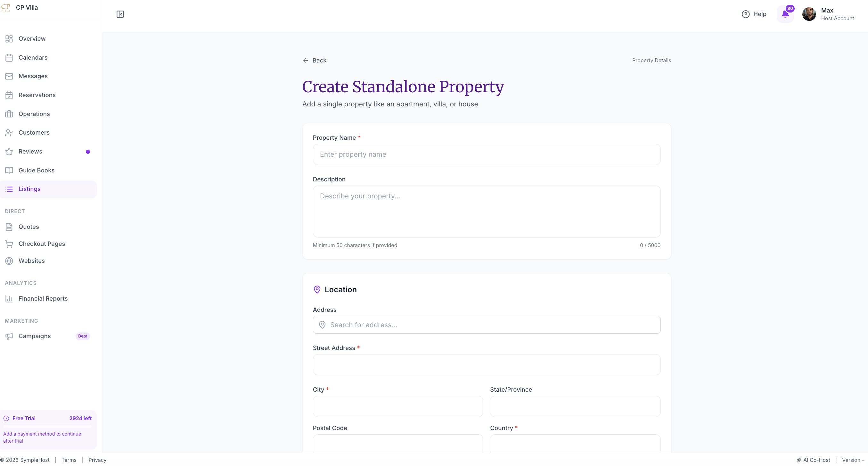868x466 pixels.
Task: Focus the City input field
Action: (x=398, y=406)
